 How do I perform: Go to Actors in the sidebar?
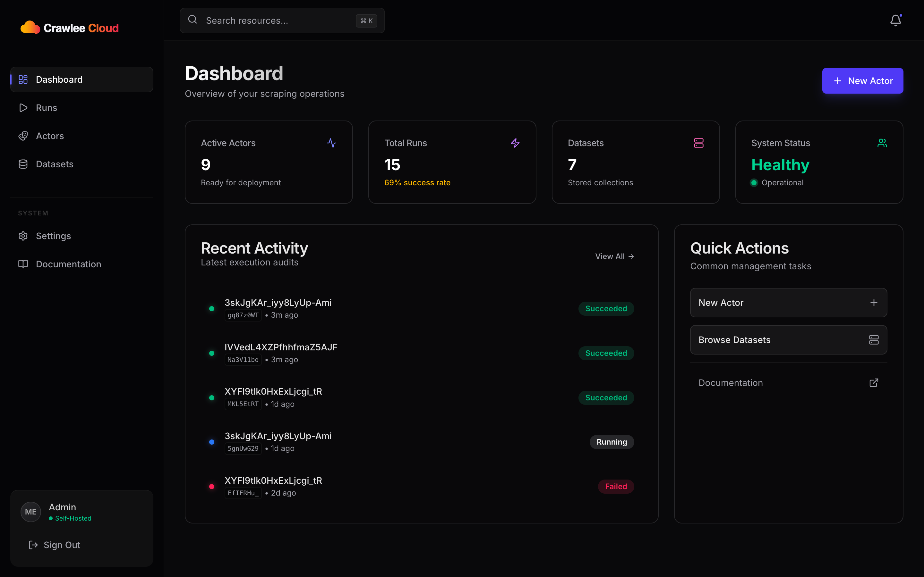[x=50, y=136]
